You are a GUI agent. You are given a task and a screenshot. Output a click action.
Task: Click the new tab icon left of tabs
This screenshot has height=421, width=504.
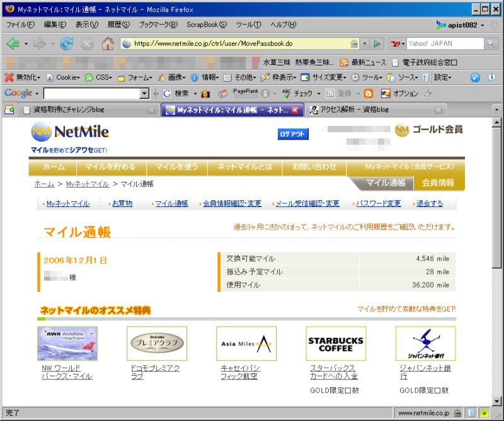[9, 110]
